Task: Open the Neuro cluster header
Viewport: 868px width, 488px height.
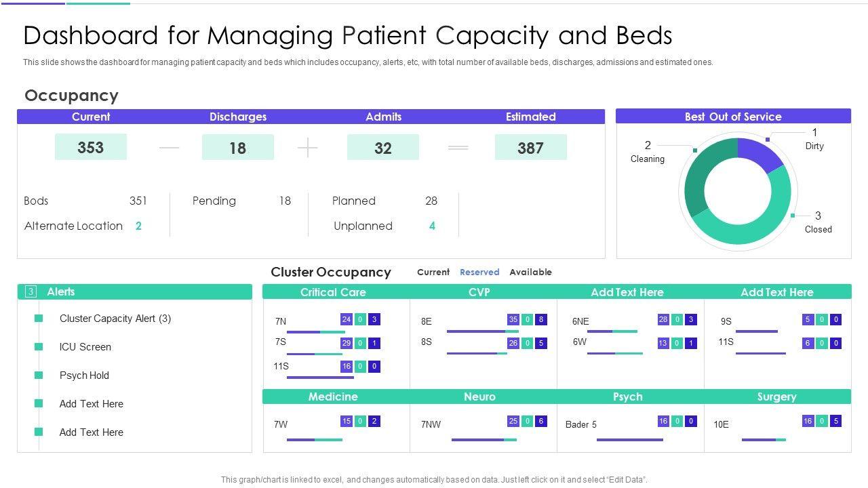Action: (479, 396)
